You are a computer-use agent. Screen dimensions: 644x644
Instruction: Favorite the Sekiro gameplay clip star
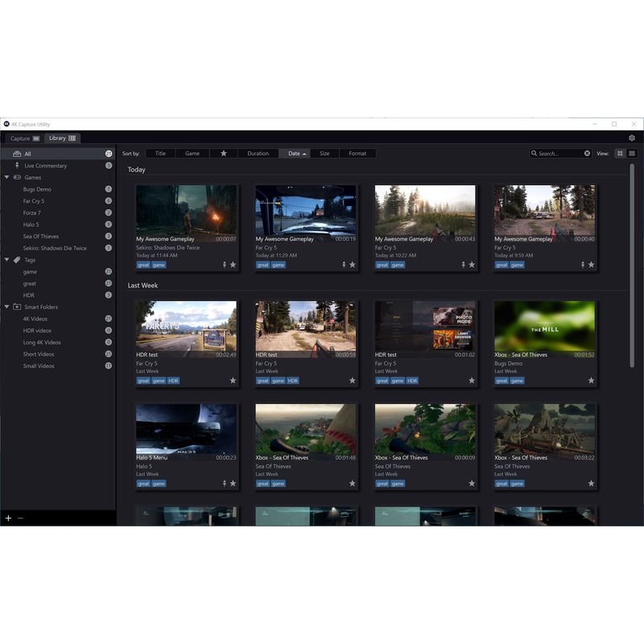[233, 265]
